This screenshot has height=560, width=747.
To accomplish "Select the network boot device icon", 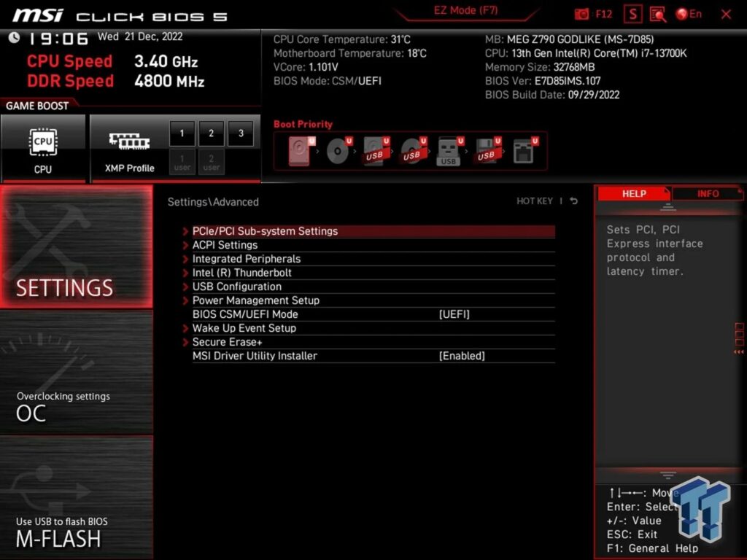I will tap(525, 151).
